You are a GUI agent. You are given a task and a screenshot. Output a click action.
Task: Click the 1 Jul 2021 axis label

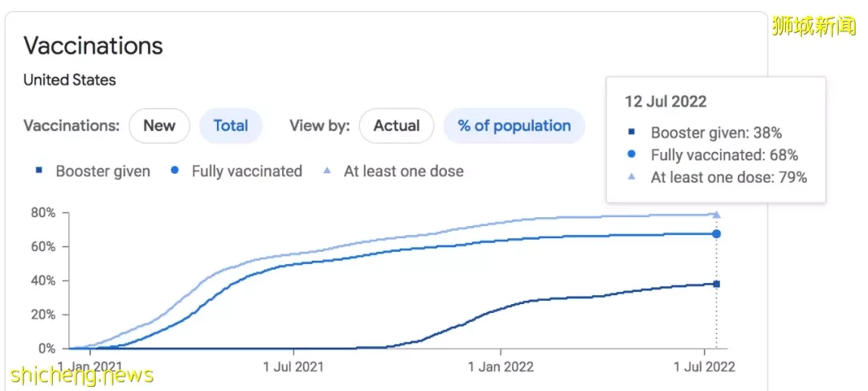point(293,367)
